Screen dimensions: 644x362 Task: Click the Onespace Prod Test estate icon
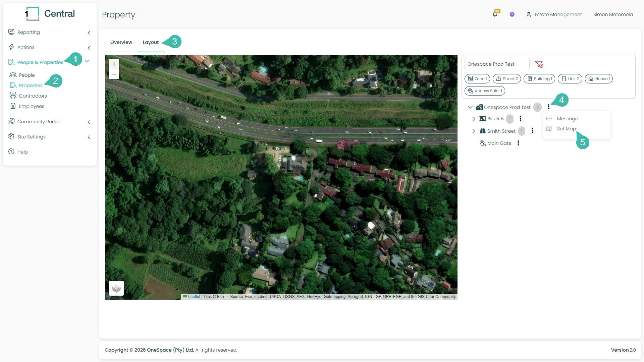click(x=479, y=107)
